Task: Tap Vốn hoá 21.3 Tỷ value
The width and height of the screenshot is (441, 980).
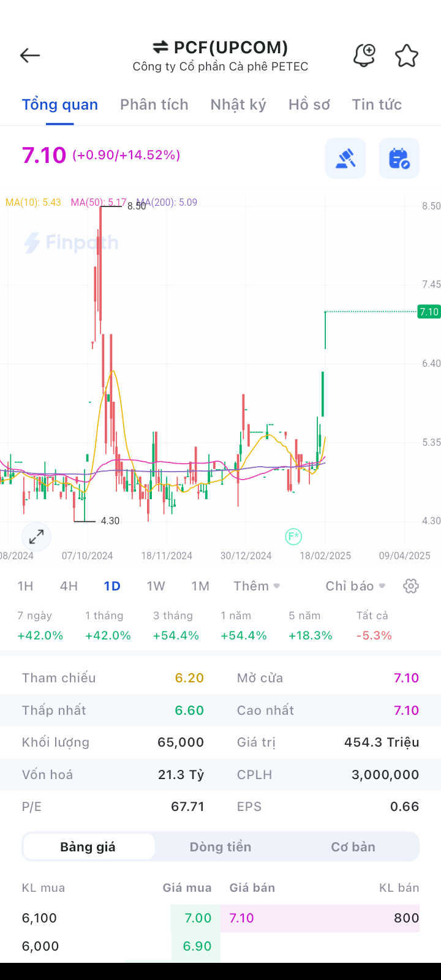Action: coord(181,775)
